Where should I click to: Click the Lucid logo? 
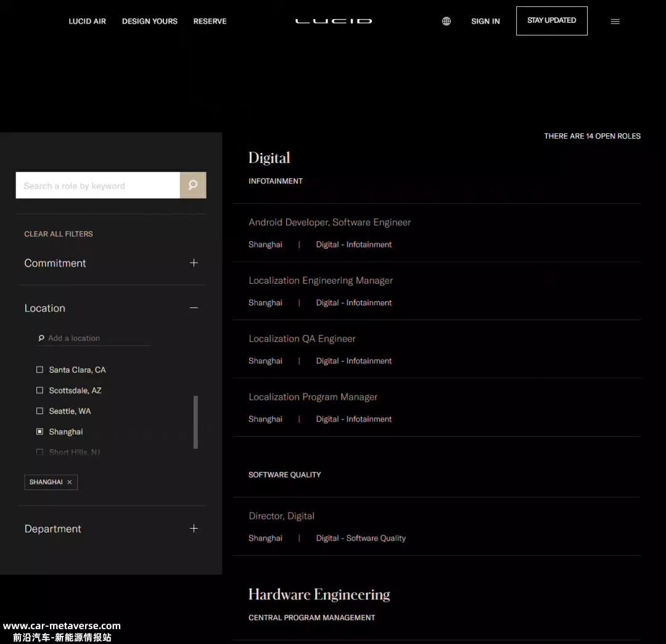tap(334, 21)
